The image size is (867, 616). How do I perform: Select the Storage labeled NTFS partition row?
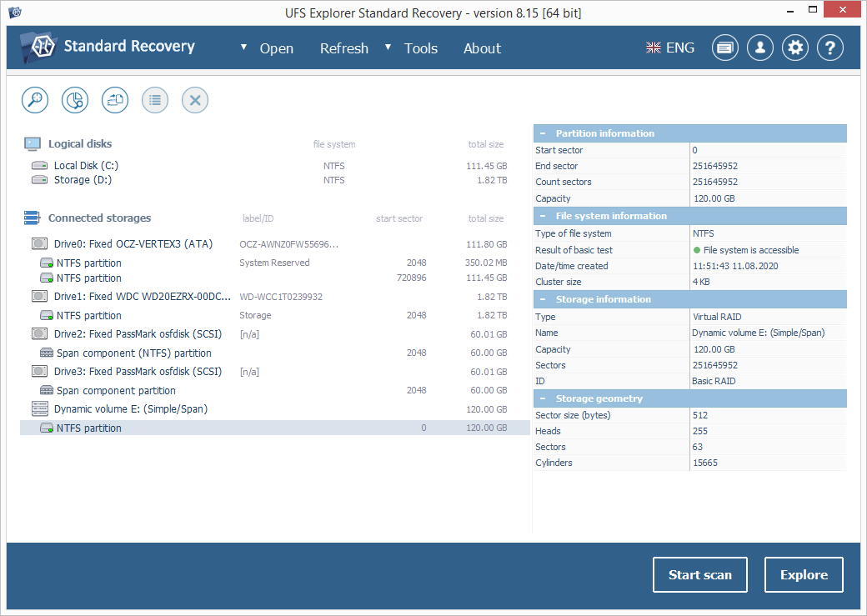(275, 315)
